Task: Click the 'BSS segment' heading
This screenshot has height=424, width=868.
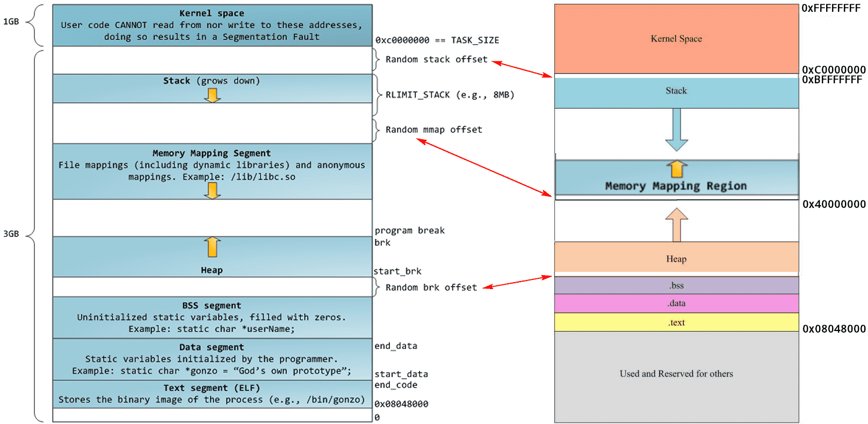Action: tap(212, 305)
